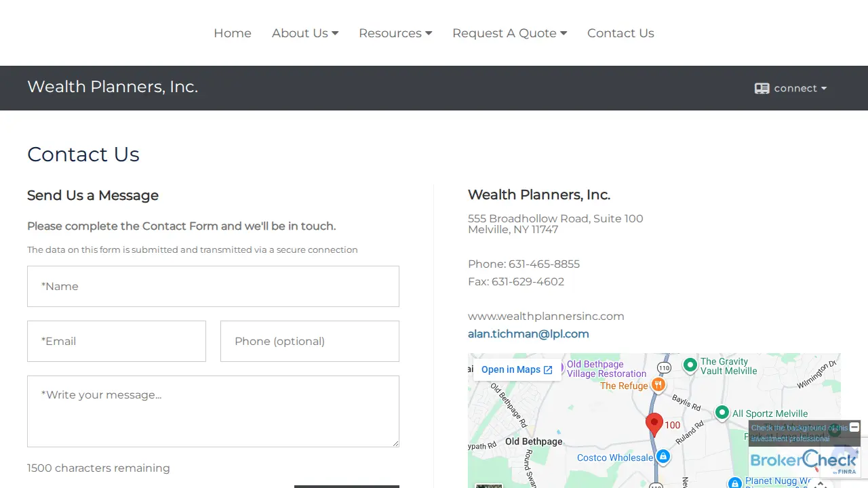Click the www.wealthplannersinc.com text
Screen dimensions: 868x488
[x=546, y=316]
